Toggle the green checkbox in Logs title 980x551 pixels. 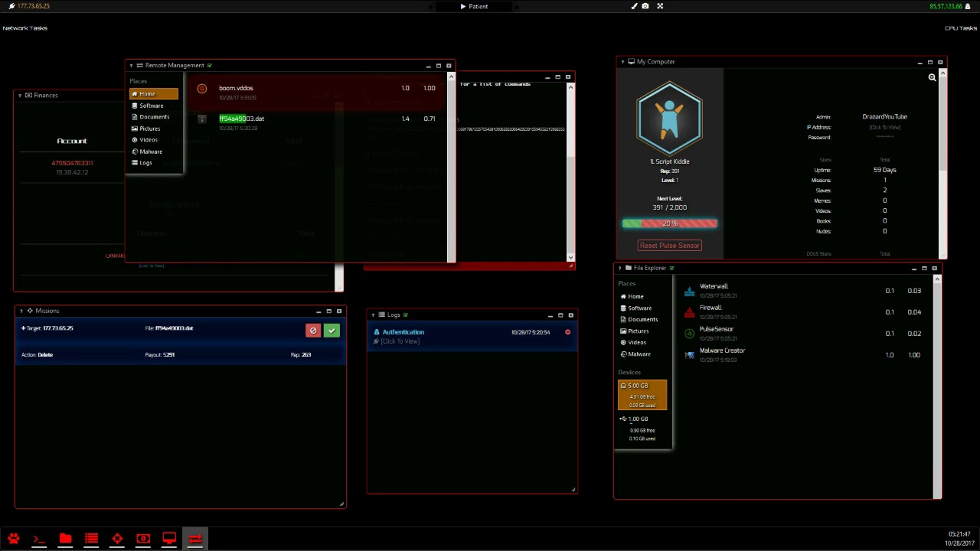[x=406, y=315]
